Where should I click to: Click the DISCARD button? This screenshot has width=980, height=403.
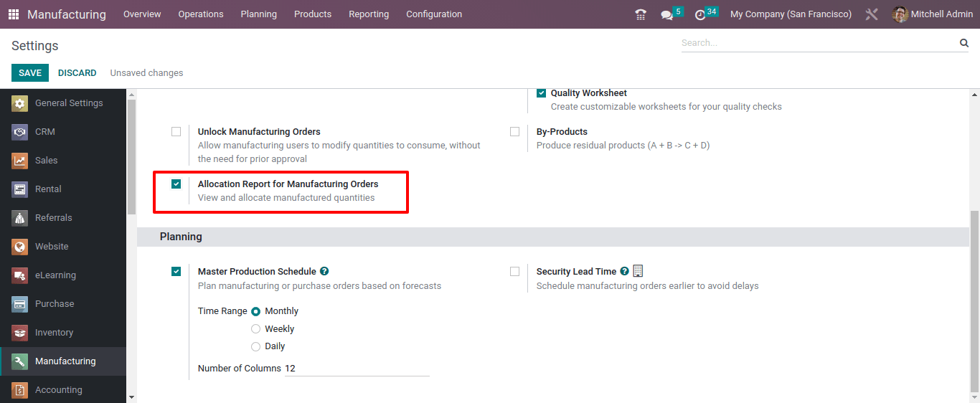point(77,73)
